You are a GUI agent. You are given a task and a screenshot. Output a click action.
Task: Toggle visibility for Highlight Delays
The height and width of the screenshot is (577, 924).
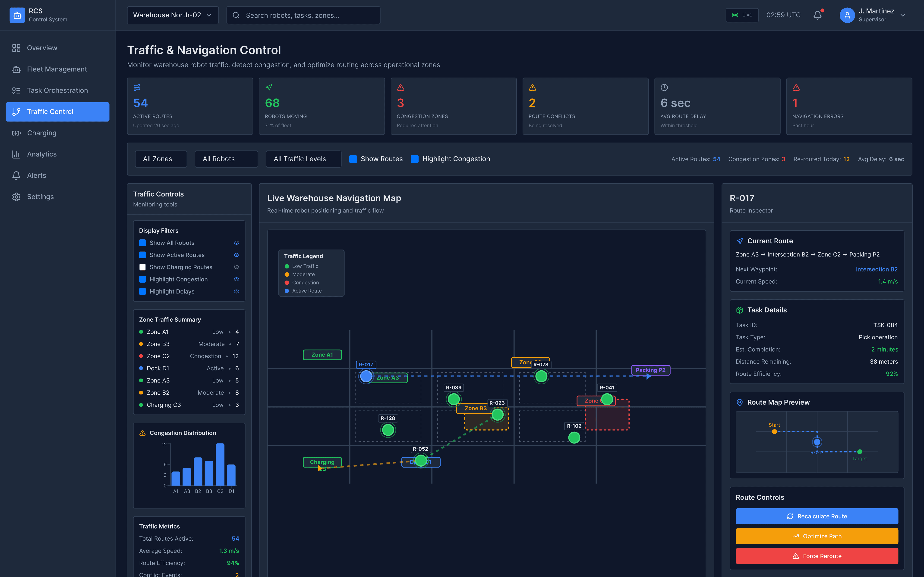(x=236, y=292)
